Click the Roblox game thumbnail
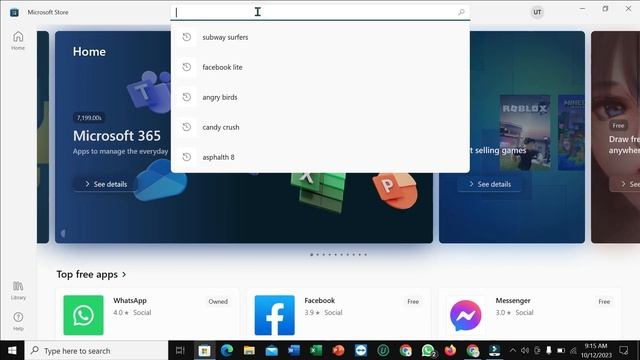Viewport: 640px width, 360px height. coord(525,133)
